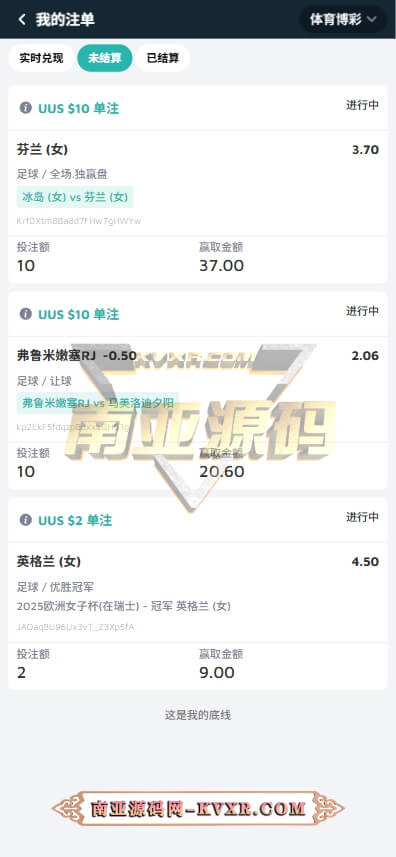396x857 pixels.
Task: Open info icon on 弗鲁米嫩塞RJ bet slip
Action: click(x=26, y=314)
